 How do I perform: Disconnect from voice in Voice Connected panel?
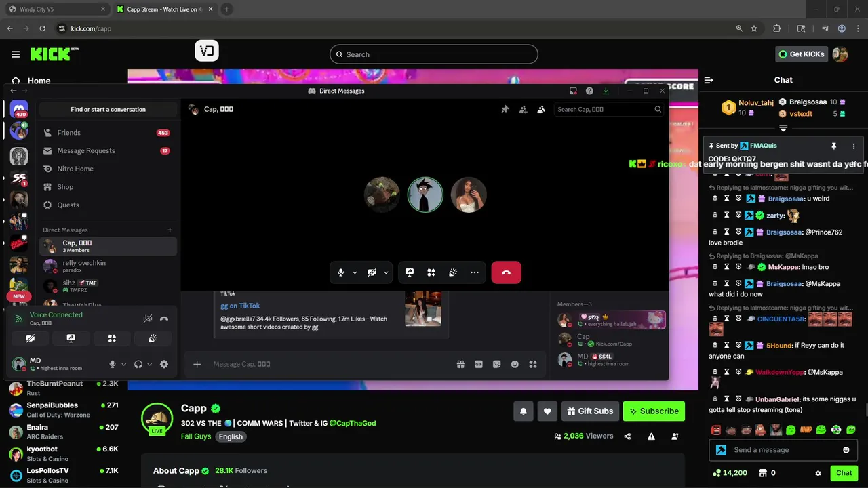coord(164,319)
